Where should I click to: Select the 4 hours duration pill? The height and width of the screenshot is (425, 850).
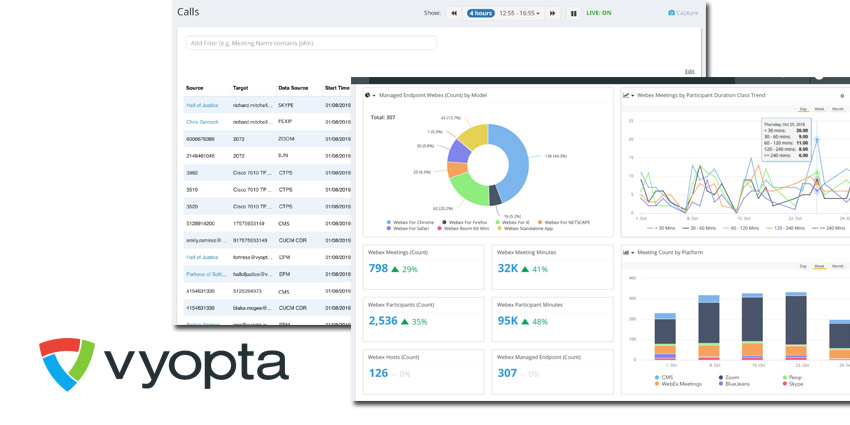coord(481,13)
